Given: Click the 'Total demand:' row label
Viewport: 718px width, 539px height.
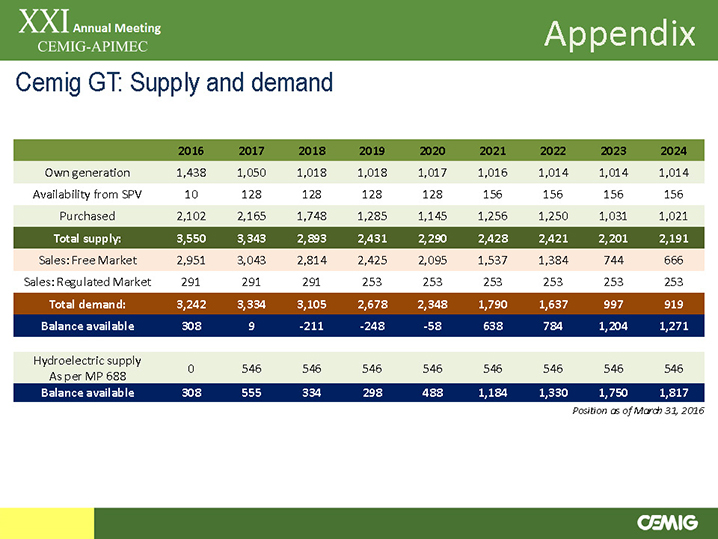Looking at the screenshot, I should pos(87,304).
